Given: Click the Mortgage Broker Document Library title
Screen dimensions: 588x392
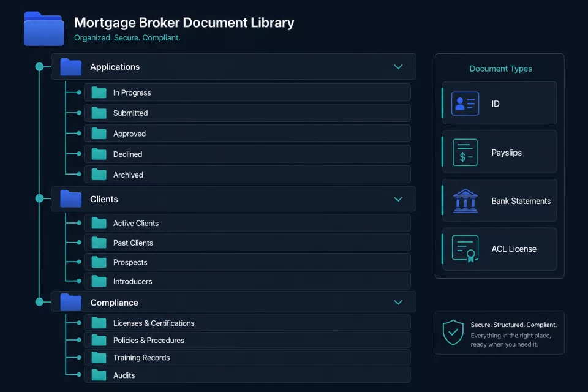Looking at the screenshot, I should [184, 23].
